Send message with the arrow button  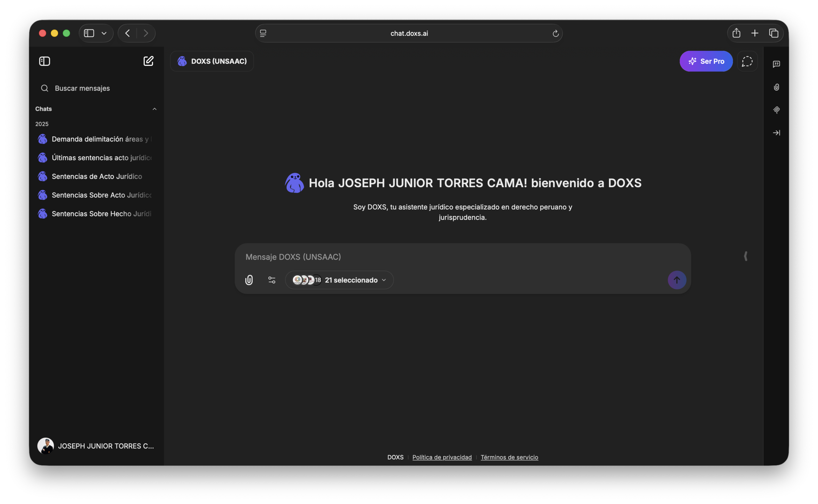pyautogui.click(x=677, y=280)
